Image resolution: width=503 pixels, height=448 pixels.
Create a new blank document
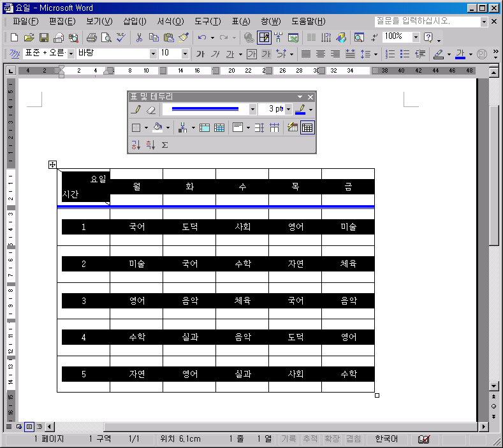click(x=14, y=38)
